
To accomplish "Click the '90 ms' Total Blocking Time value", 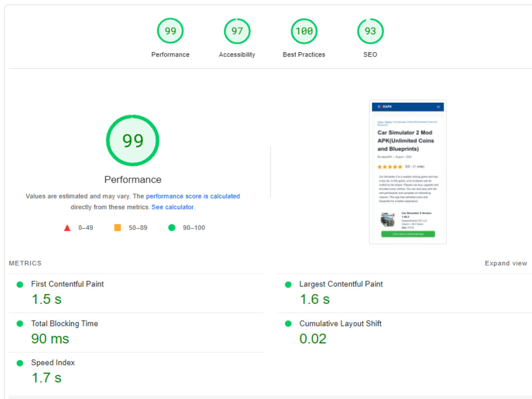I will pos(50,338).
